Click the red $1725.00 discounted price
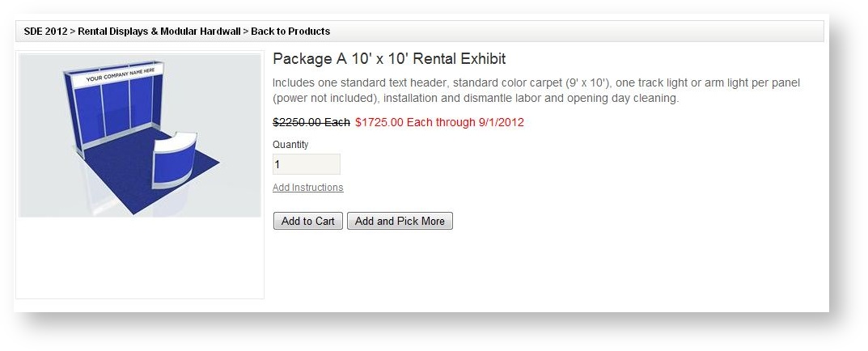 439,123
